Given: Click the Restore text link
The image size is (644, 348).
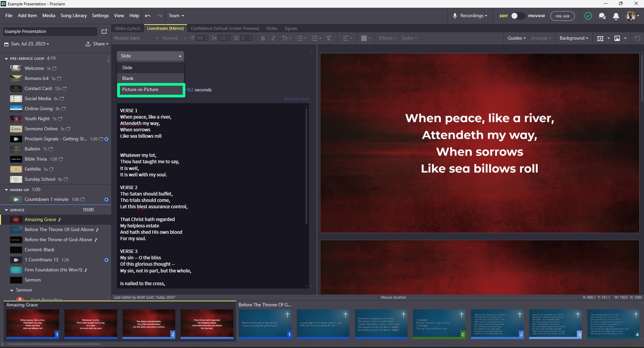Looking at the screenshot, I should click(296, 99).
